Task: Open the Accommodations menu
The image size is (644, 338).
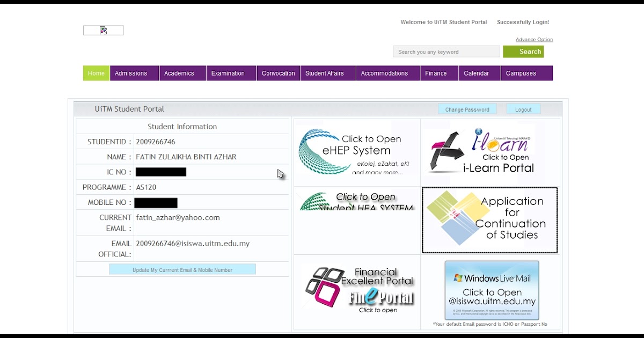Action: [x=388, y=73]
